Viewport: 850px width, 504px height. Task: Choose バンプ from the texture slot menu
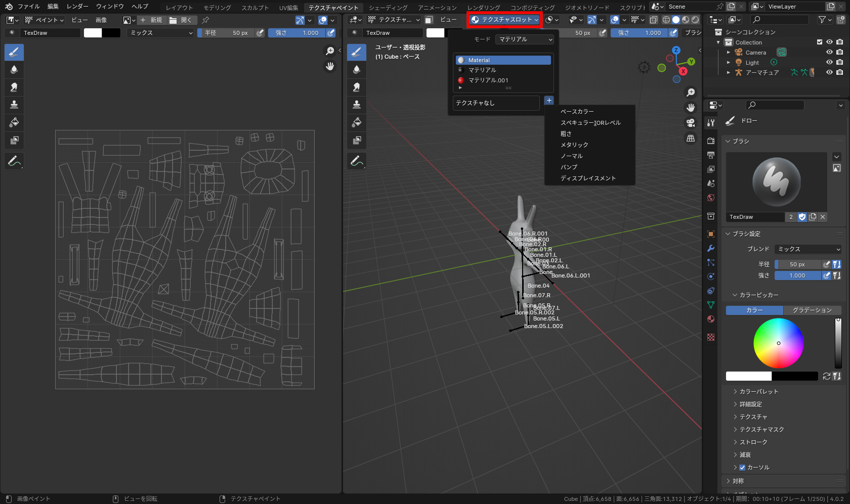(x=568, y=167)
